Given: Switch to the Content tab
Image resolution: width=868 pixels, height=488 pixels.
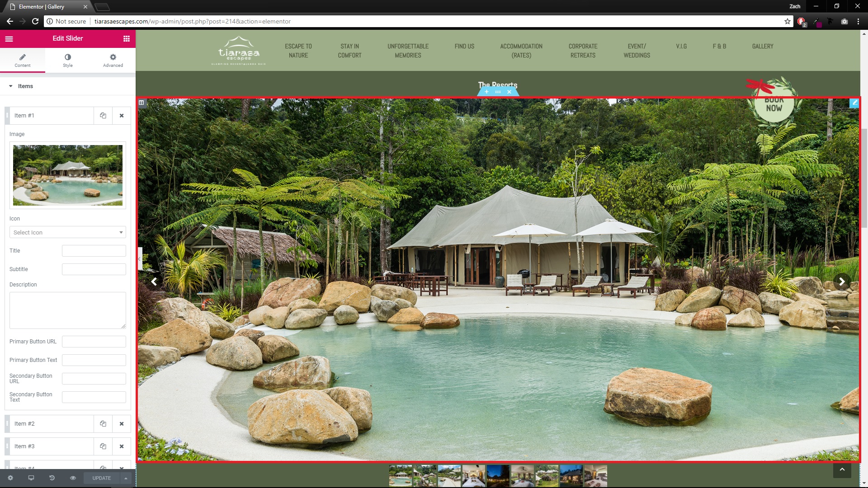Looking at the screenshot, I should click(23, 60).
